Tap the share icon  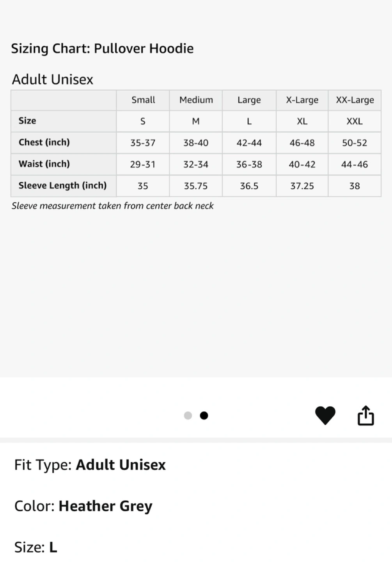366,415
